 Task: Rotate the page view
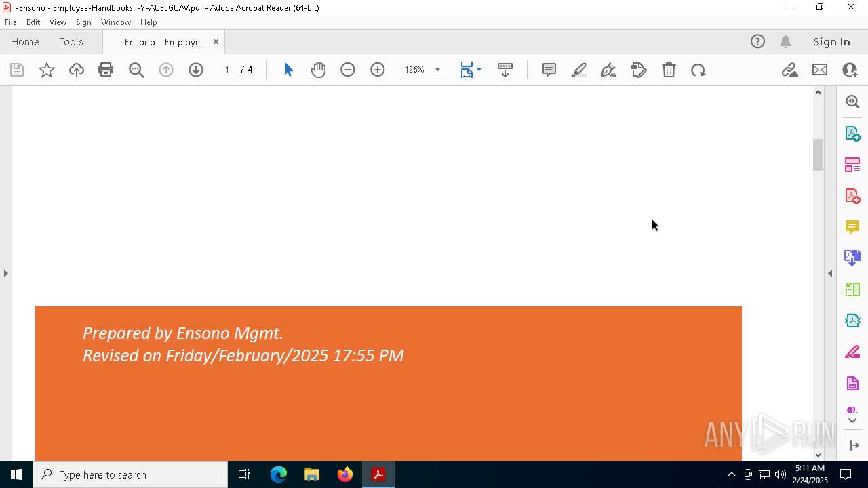[x=698, y=70]
